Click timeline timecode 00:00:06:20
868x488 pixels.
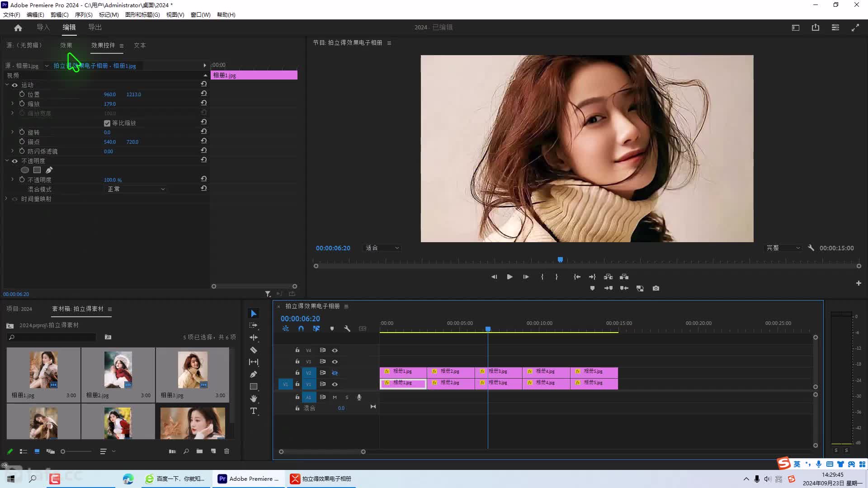pos(300,319)
